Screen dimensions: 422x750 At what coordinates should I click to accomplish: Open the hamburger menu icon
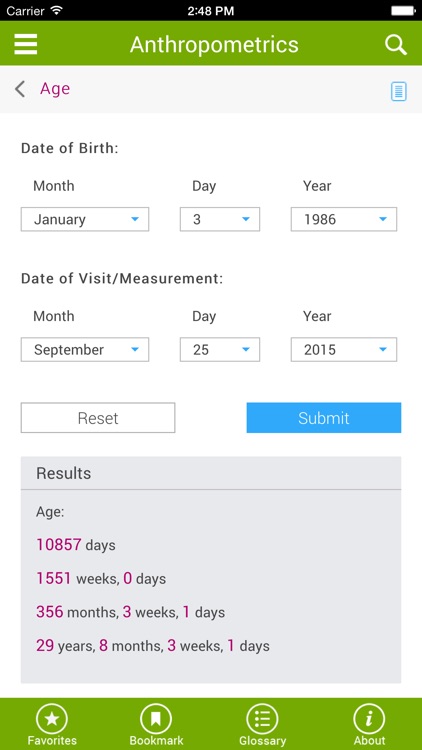click(26, 44)
